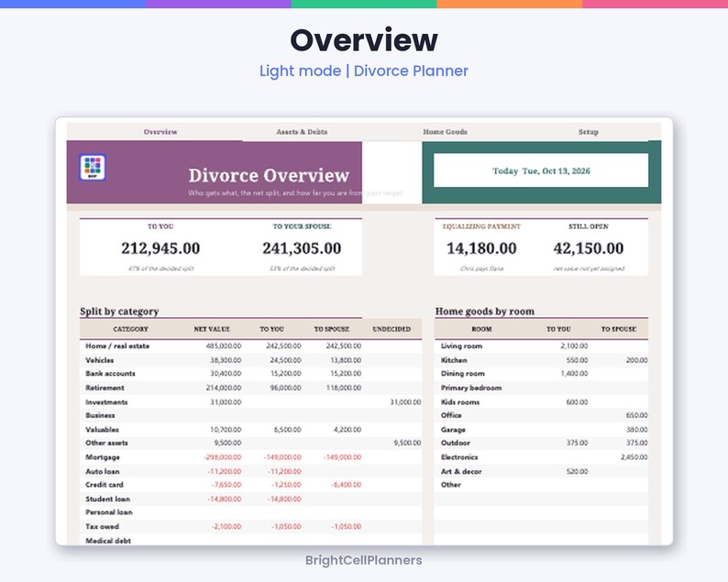
Task: Select the Primary bedroom label
Action: pos(471,388)
